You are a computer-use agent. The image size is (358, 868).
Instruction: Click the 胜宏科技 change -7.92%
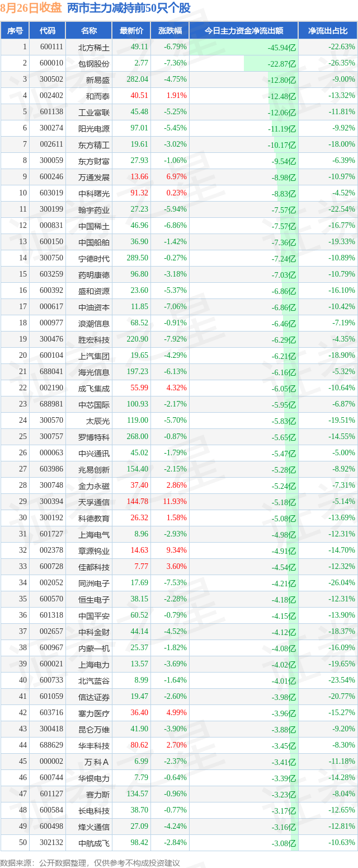tap(176, 339)
